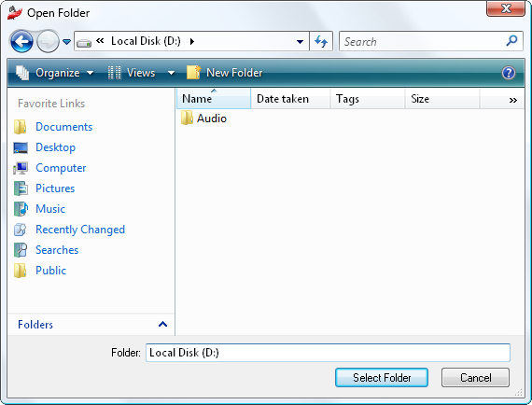This screenshot has height=405, width=532.
Task: Expand the address bar previous locations dropdown
Action: pos(300,42)
